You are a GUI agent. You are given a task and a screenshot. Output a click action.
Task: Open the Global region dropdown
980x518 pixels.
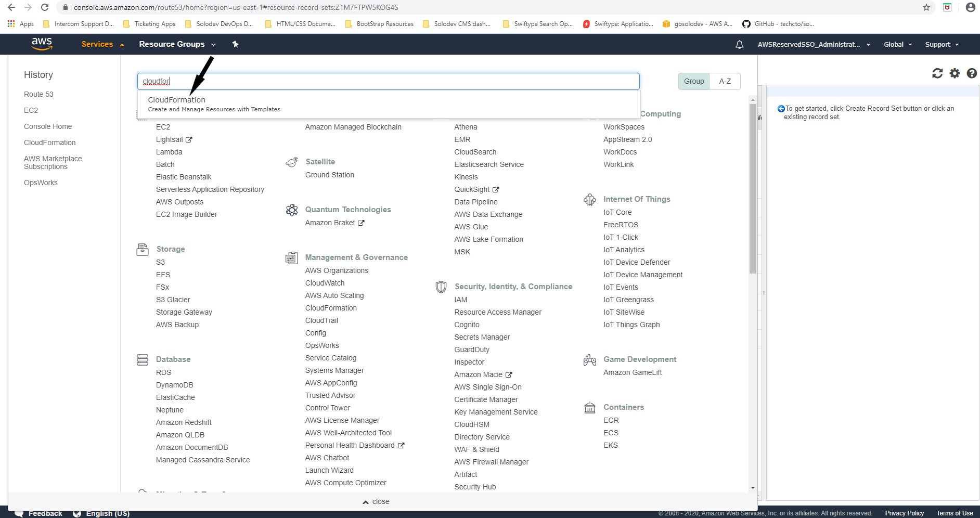897,45
